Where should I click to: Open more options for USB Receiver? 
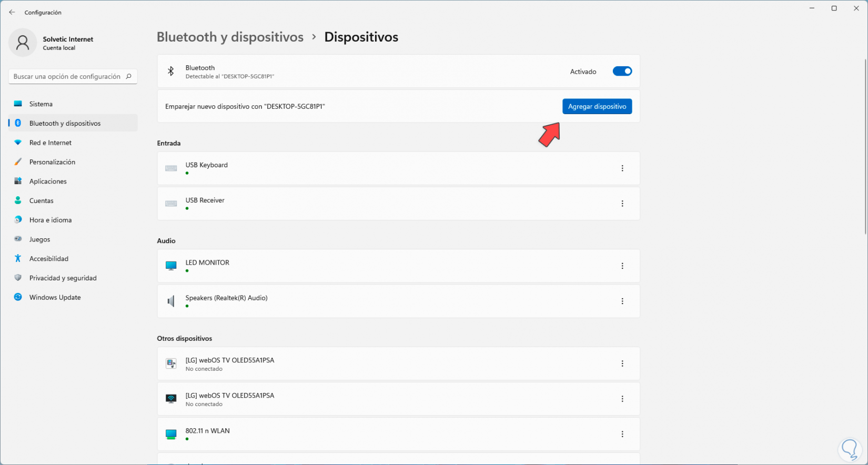[622, 204]
